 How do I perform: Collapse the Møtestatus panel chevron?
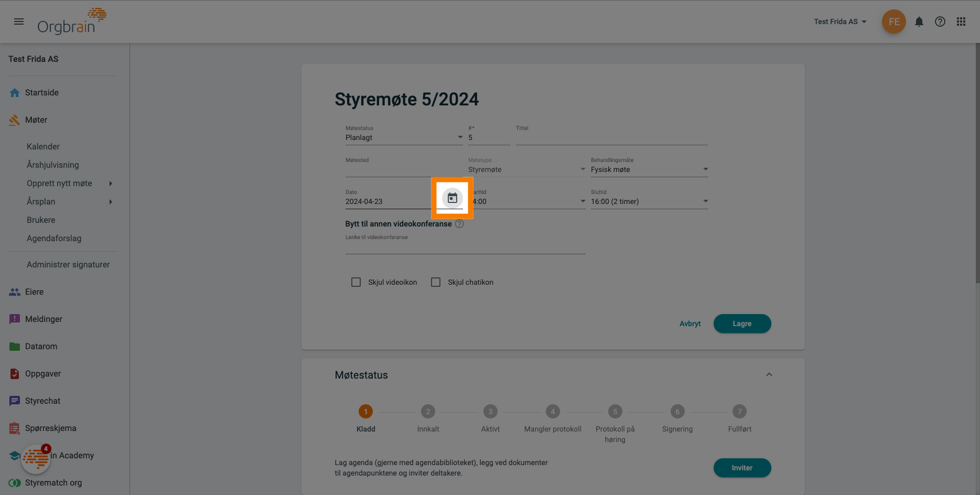click(x=769, y=374)
